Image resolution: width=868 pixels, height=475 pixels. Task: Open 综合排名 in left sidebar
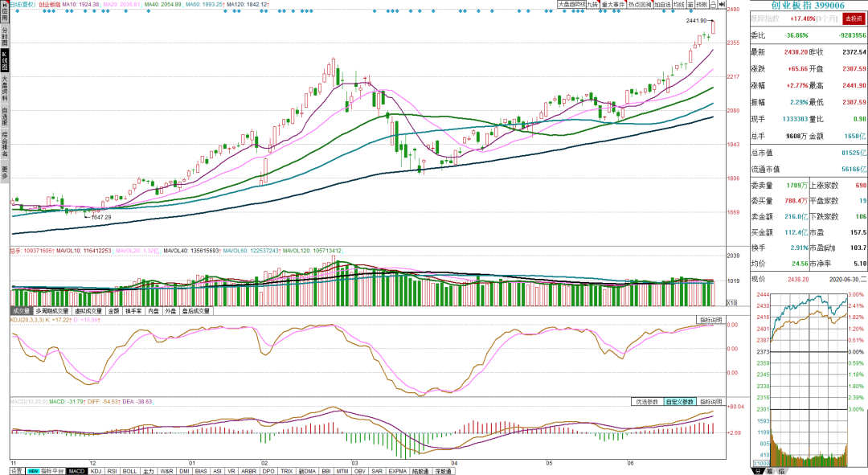5,145
